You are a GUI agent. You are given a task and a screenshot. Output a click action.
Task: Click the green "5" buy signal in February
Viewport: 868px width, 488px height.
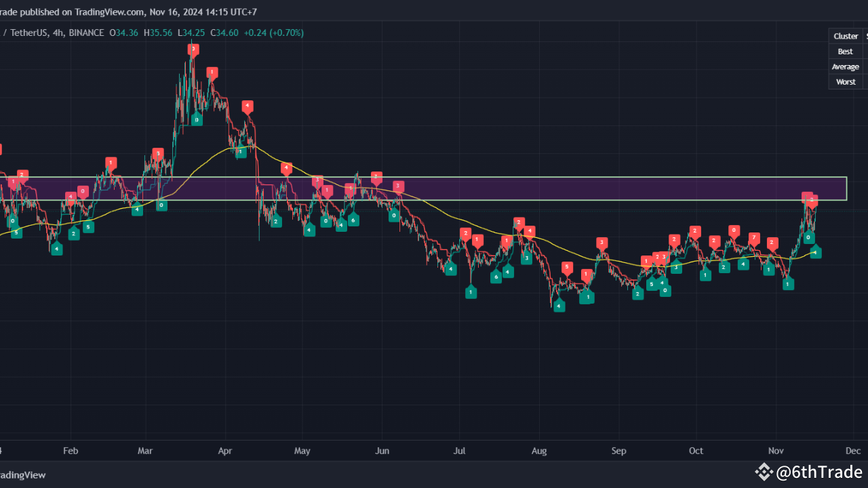pyautogui.click(x=87, y=227)
